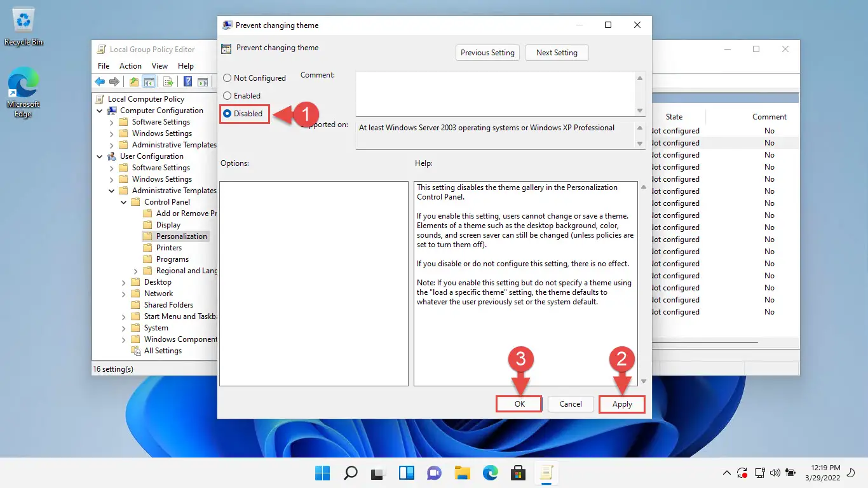Open the File menu in Group Policy Editor
Viewport: 868px width, 488px height.
coord(104,66)
